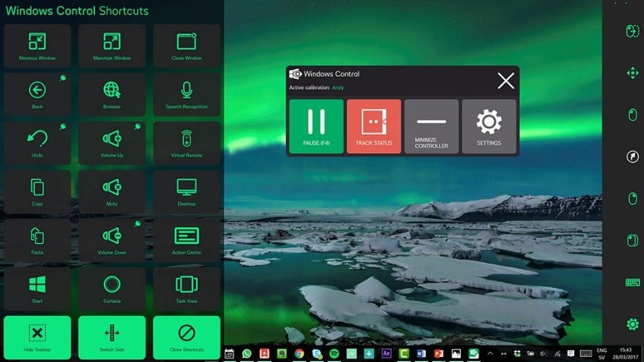This screenshot has width=644, height=362.
Task: Toggle the Mute volume shortcut
Action: coord(112,191)
